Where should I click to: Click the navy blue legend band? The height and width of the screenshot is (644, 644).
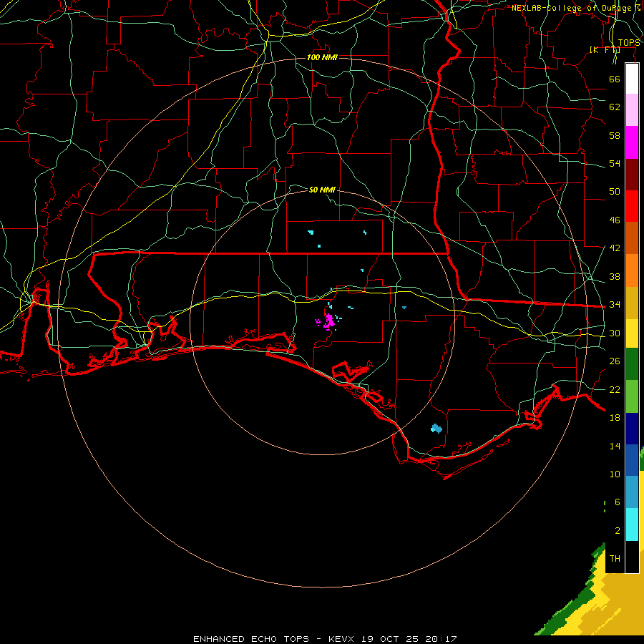click(632, 429)
